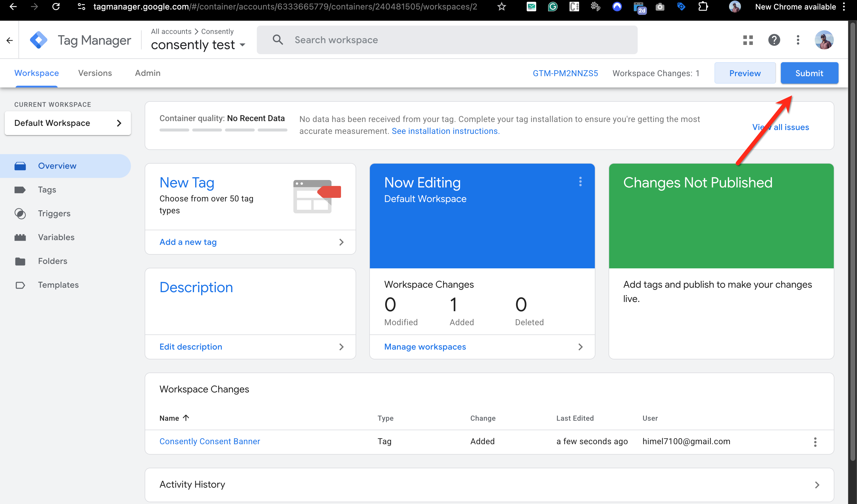This screenshot has width=857, height=504.
Task: Open Triggers from the left sidebar
Action: (54, 214)
